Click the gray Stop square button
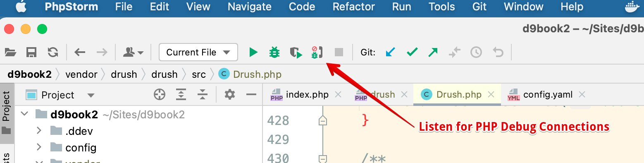The image size is (644, 163). [339, 52]
